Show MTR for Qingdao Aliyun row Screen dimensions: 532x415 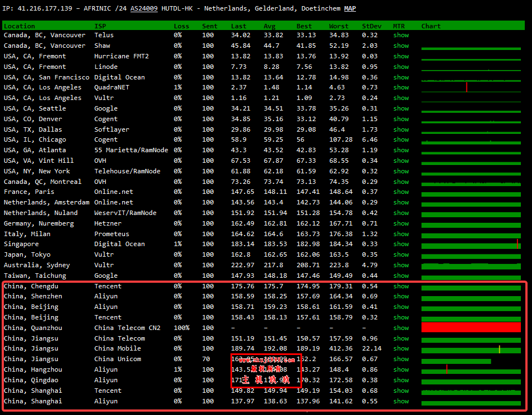tap(401, 380)
